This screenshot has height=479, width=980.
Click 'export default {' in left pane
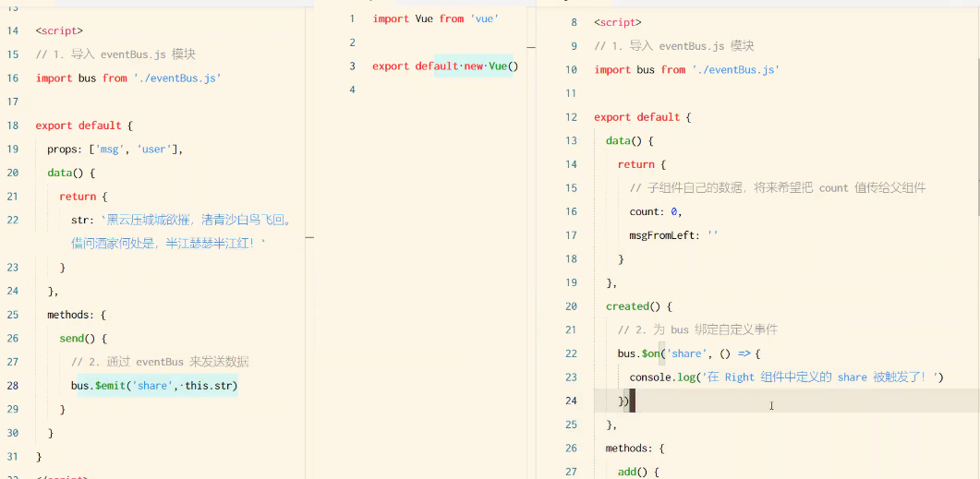84,126
